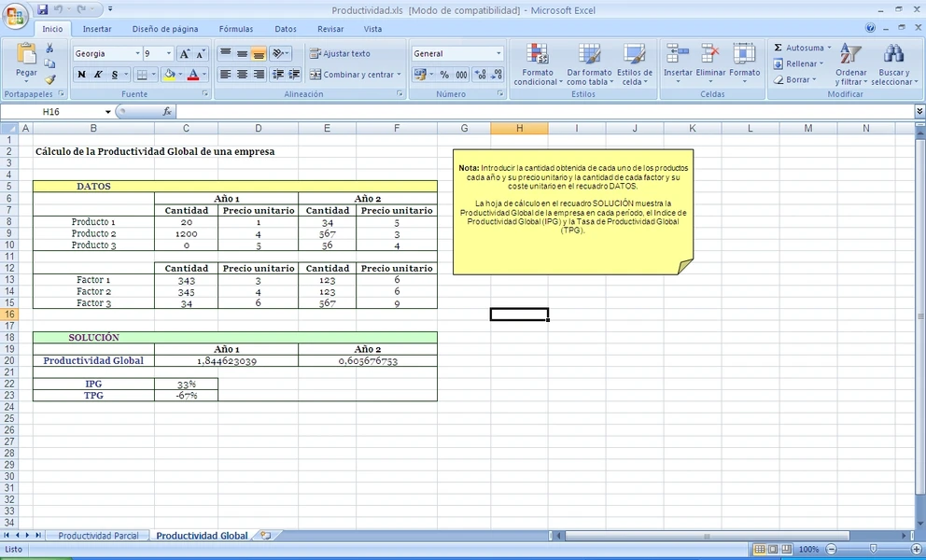
Task: Open the Georgia font name dropdown
Action: click(137, 54)
